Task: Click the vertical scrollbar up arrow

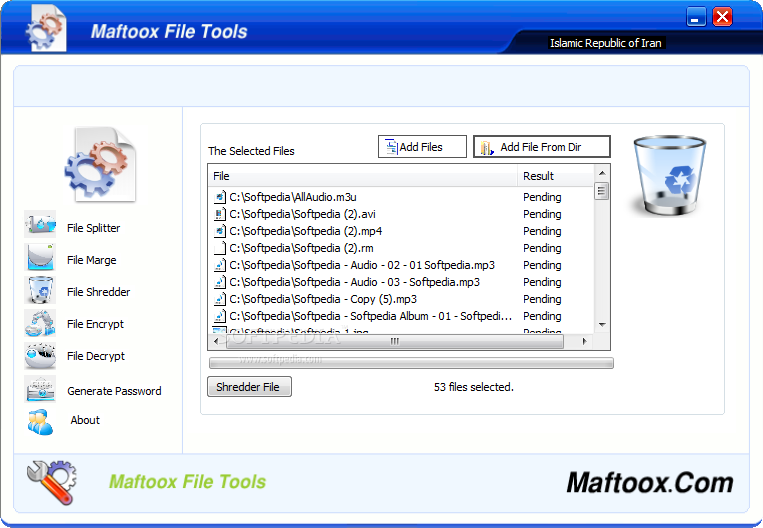Action: click(602, 173)
